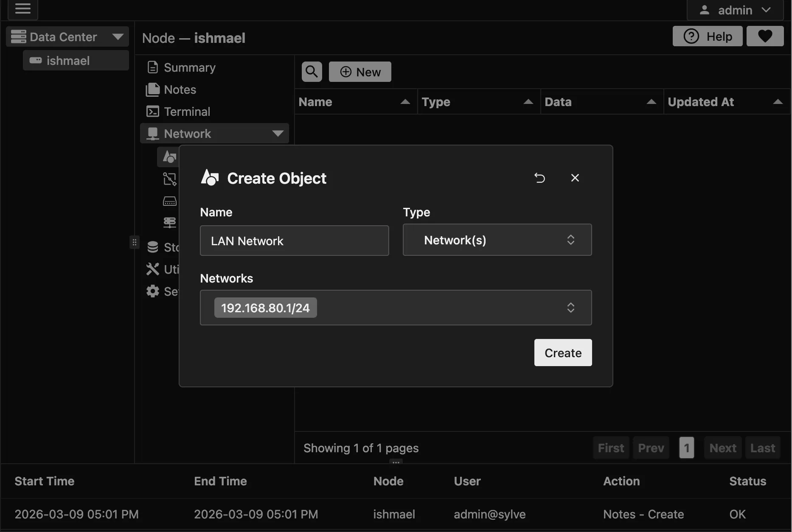Open the admin account menu
Viewport: 792px width, 532px height.
click(x=735, y=10)
